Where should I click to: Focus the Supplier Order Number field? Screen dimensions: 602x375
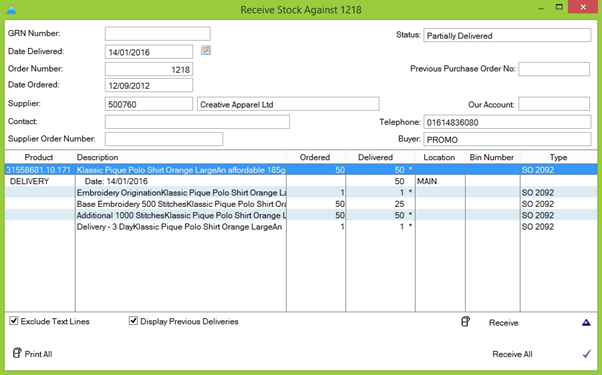[x=164, y=139]
